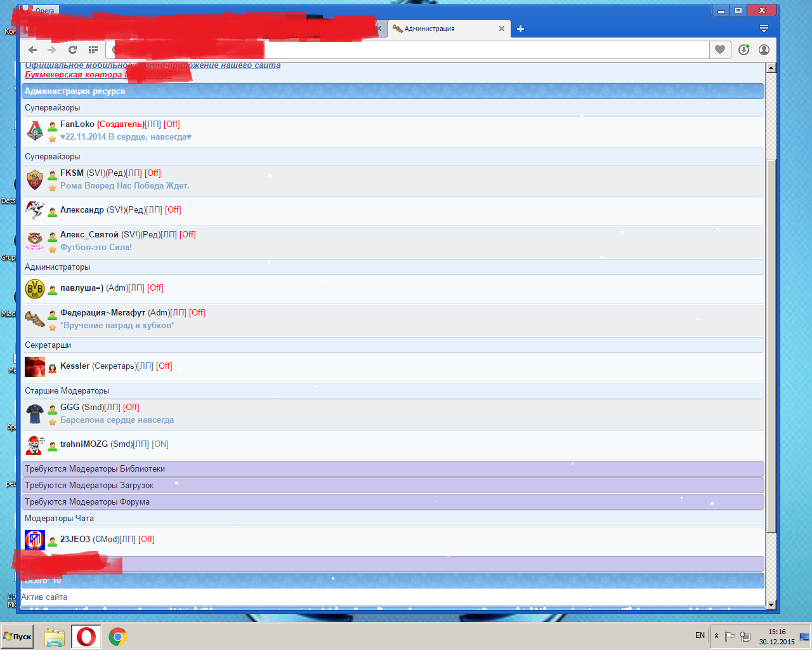Screen dimensions: 812x650
Task: Click GGG's football shirt avatar
Action: tap(35, 414)
